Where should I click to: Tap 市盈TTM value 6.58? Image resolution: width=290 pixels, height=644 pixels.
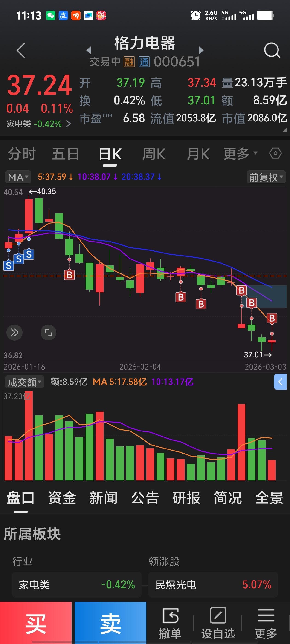click(134, 118)
